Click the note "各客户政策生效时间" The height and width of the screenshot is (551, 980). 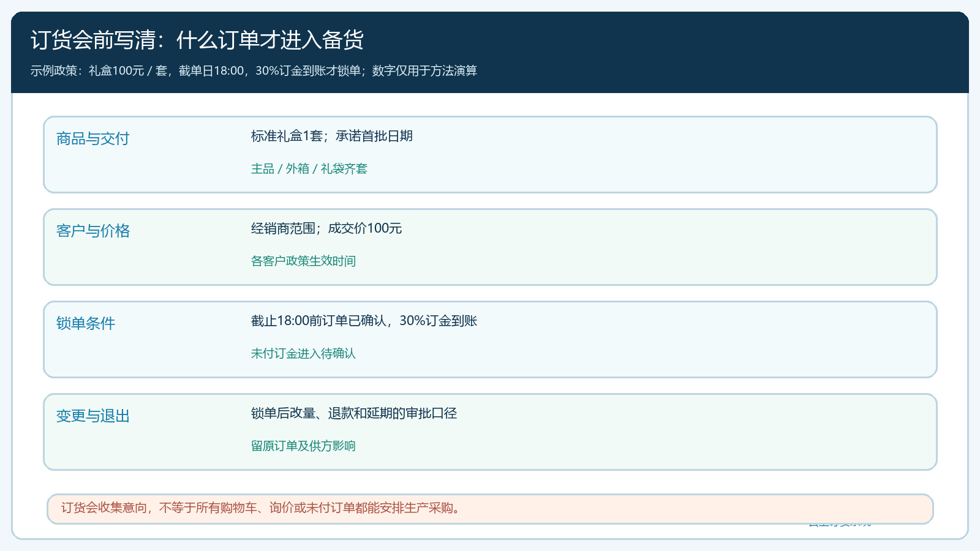[303, 261]
